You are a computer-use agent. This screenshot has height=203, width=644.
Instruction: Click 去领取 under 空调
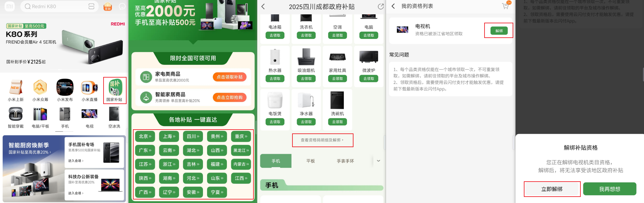point(338,35)
